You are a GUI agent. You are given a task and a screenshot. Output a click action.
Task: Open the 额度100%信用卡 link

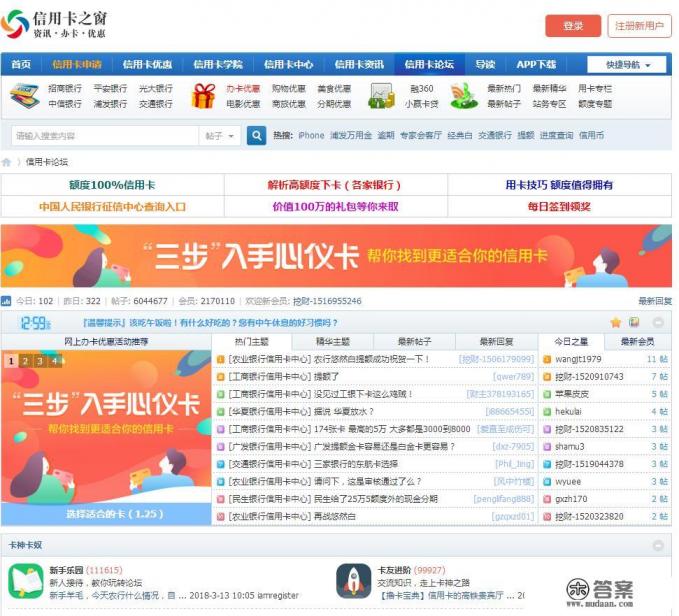[112, 185]
